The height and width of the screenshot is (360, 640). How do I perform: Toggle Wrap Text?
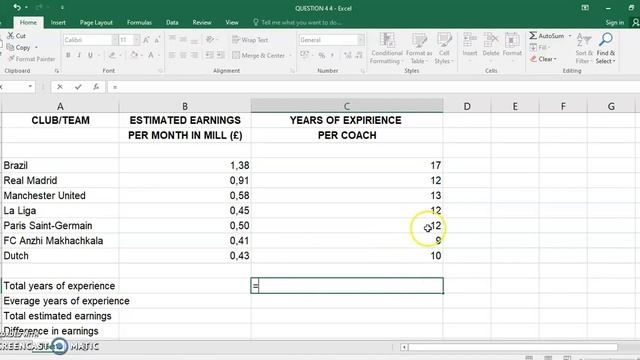click(x=250, y=40)
